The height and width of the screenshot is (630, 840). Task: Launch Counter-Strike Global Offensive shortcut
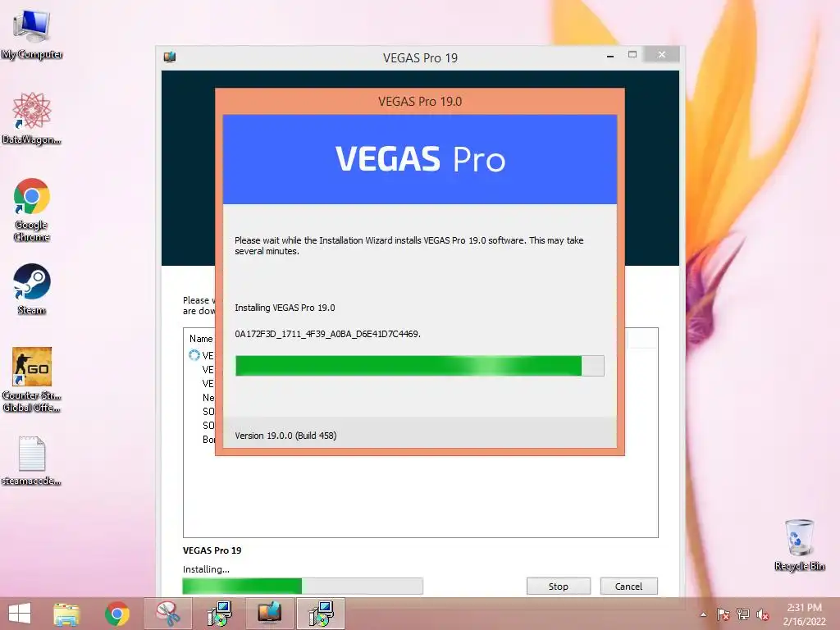click(x=32, y=379)
